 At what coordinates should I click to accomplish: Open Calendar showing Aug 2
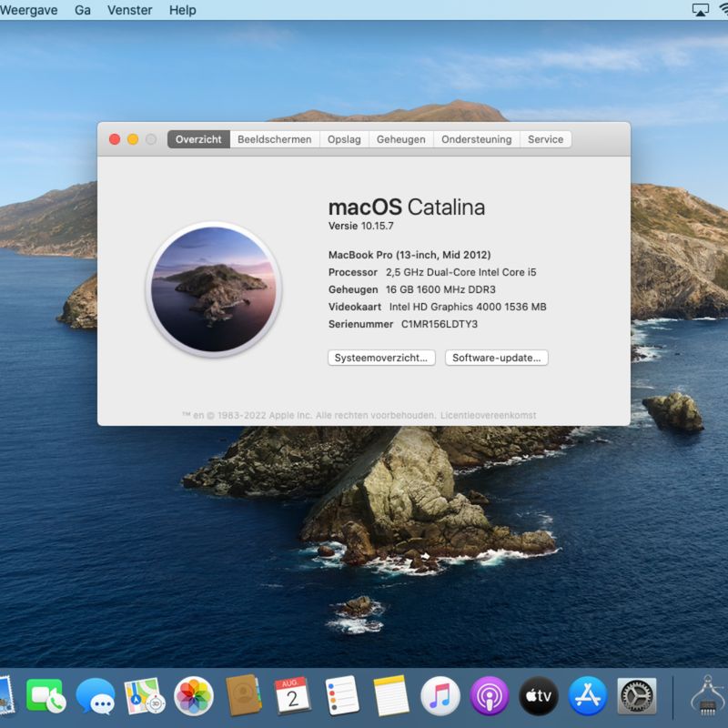click(292, 695)
